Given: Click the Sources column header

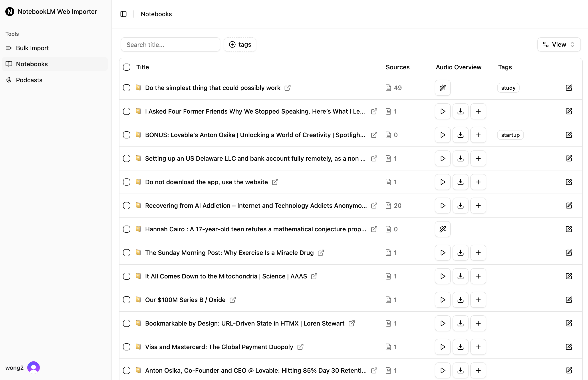Looking at the screenshot, I should 397,67.
